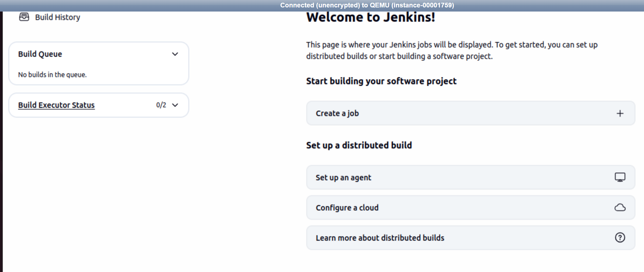Screen dimensions: 644x272
Task: Click "Start building your software project" heading
Action: tap(381, 81)
